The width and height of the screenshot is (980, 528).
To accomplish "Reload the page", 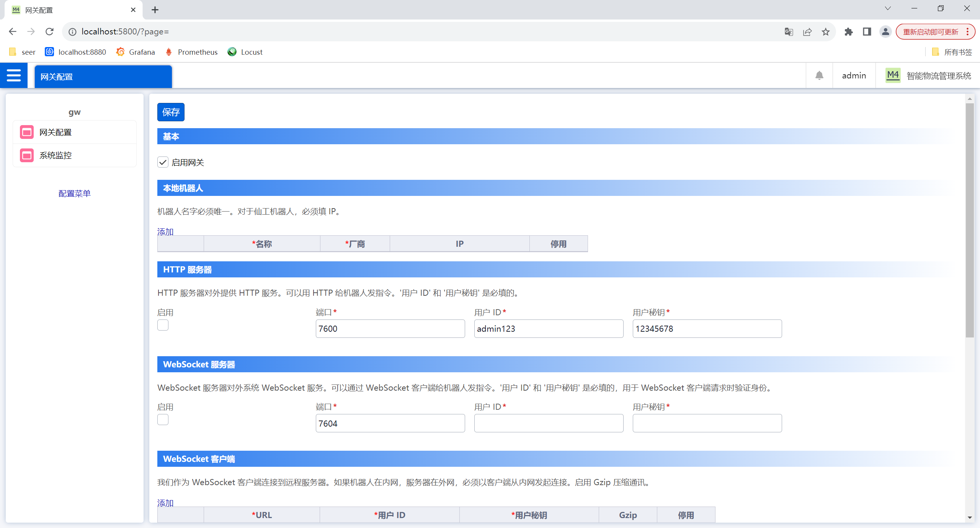I will (49, 31).
